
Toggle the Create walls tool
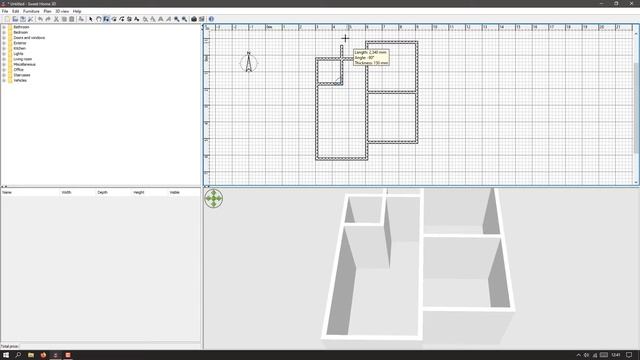click(x=106, y=19)
